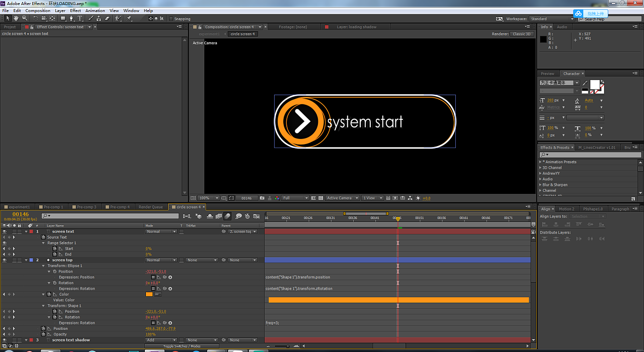Toggle stopwatch for Start property
Image resolution: width=644 pixels, height=352 pixels.
56,249
